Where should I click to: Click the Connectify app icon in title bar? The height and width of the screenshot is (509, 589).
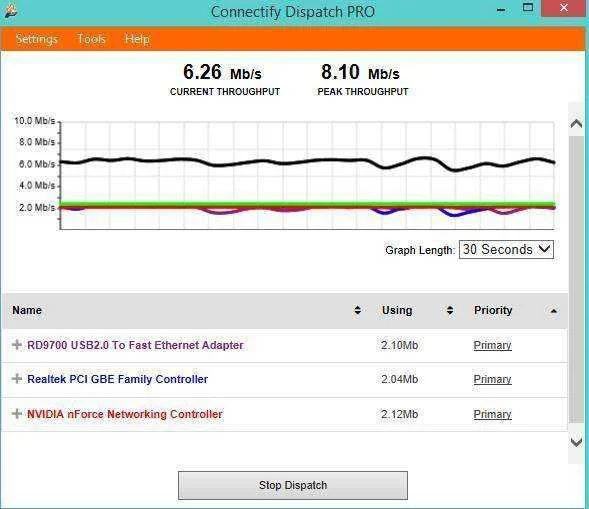[11, 11]
